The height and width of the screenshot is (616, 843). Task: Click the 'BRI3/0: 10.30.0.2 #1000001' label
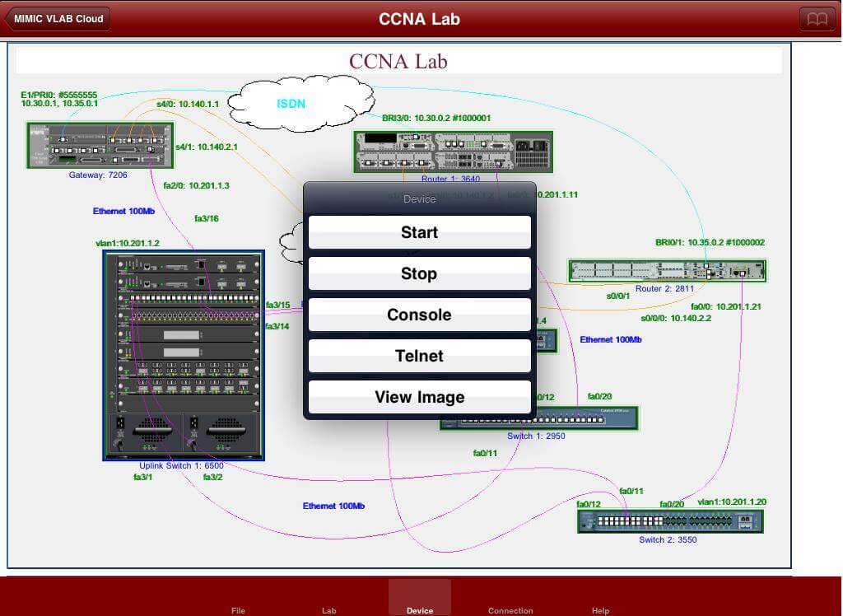pyautogui.click(x=436, y=118)
